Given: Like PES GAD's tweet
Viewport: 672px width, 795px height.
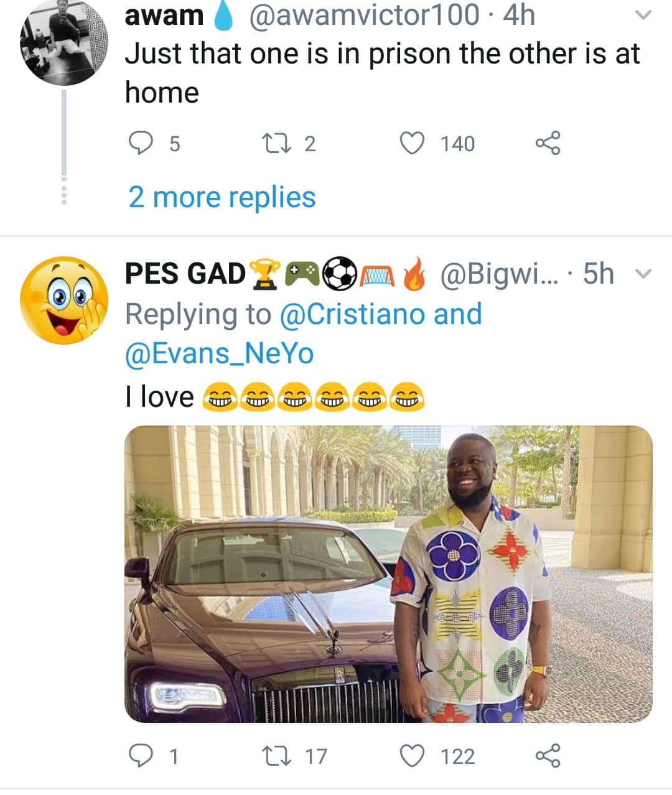Looking at the screenshot, I should (411, 756).
